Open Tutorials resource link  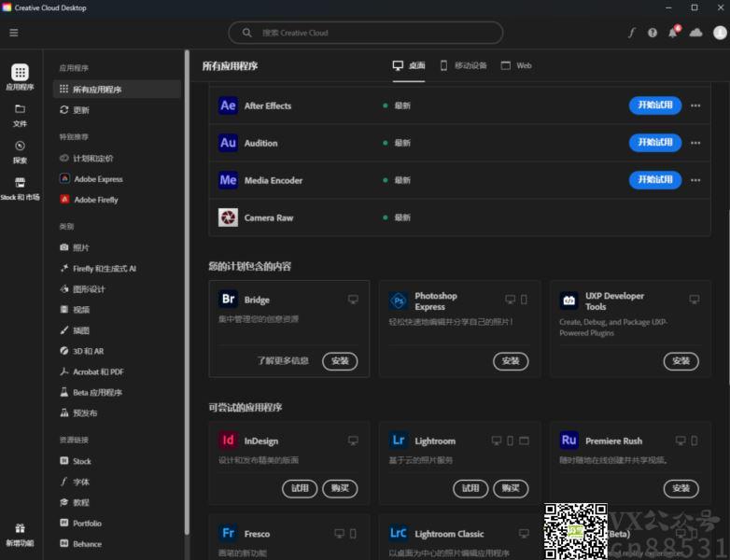tap(75, 502)
